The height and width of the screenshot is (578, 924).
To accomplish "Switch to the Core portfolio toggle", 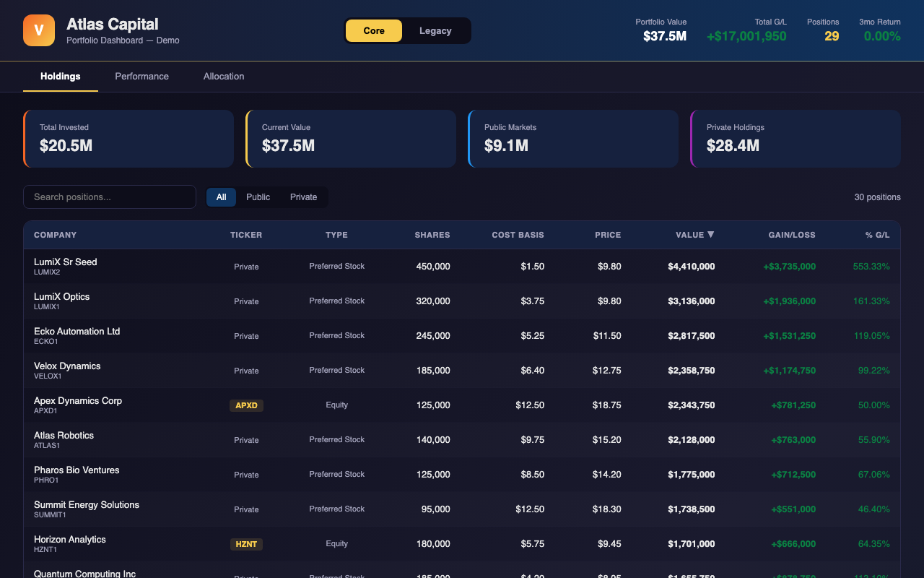I will click(x=374, y=31).
